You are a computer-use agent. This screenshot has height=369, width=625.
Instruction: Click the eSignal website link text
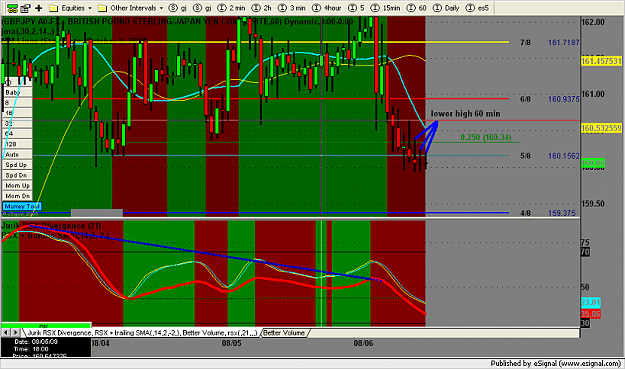(590, 363)
